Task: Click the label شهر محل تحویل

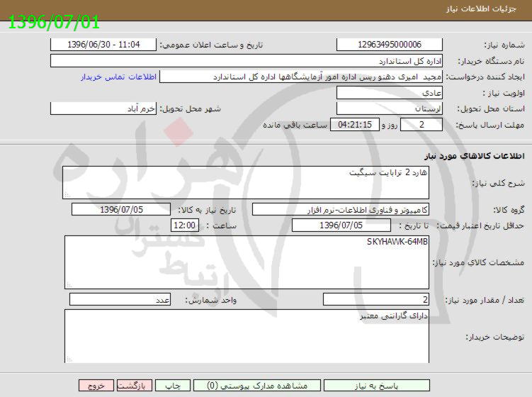Action: (x=191, y=109)
